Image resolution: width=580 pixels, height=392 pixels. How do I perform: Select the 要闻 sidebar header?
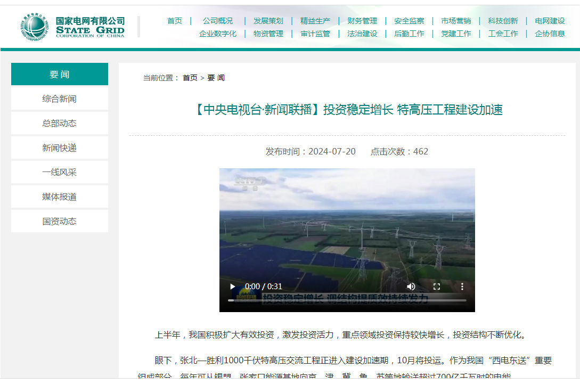(x=60, y=74)
